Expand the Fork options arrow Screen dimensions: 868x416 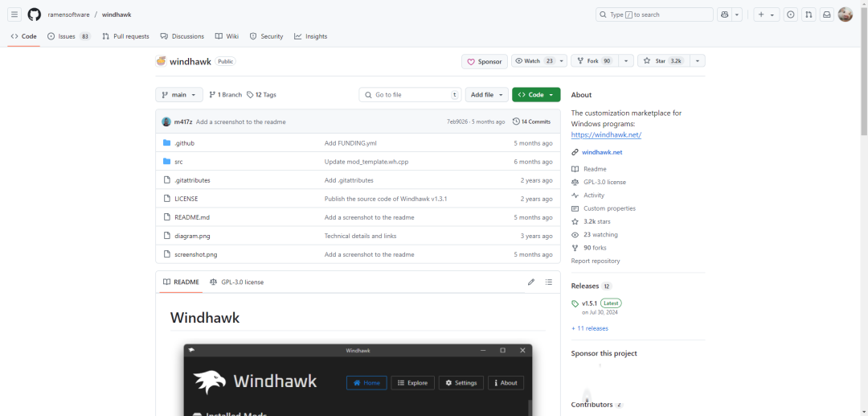[626, 61]
